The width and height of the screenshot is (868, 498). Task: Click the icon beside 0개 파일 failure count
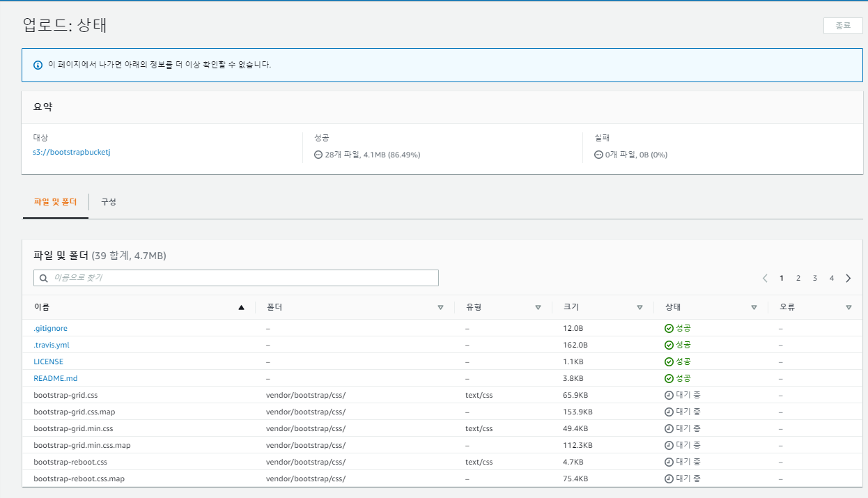click(x=598, y=155)
